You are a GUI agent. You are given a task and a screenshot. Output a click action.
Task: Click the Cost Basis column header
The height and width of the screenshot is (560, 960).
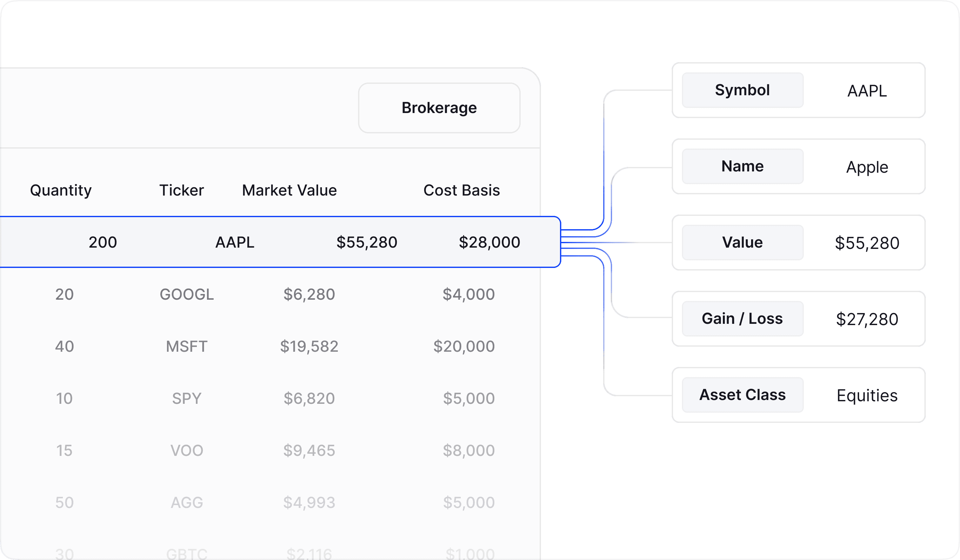461,190
